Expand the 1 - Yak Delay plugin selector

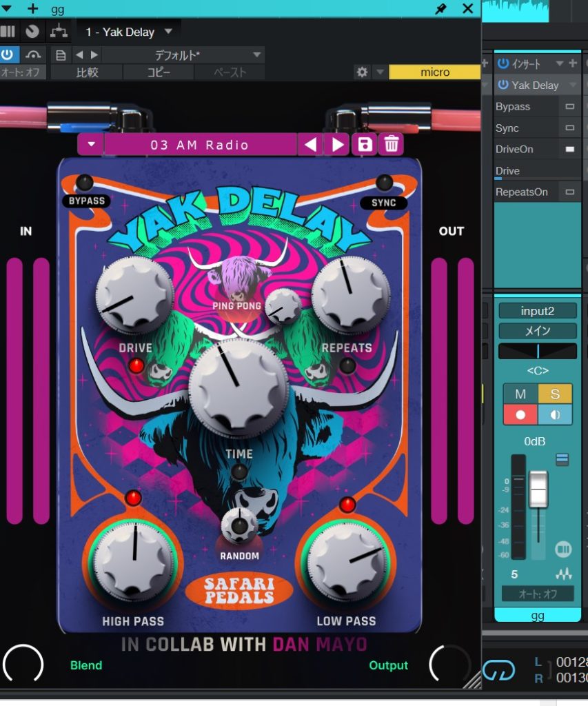tap(168, 32)
